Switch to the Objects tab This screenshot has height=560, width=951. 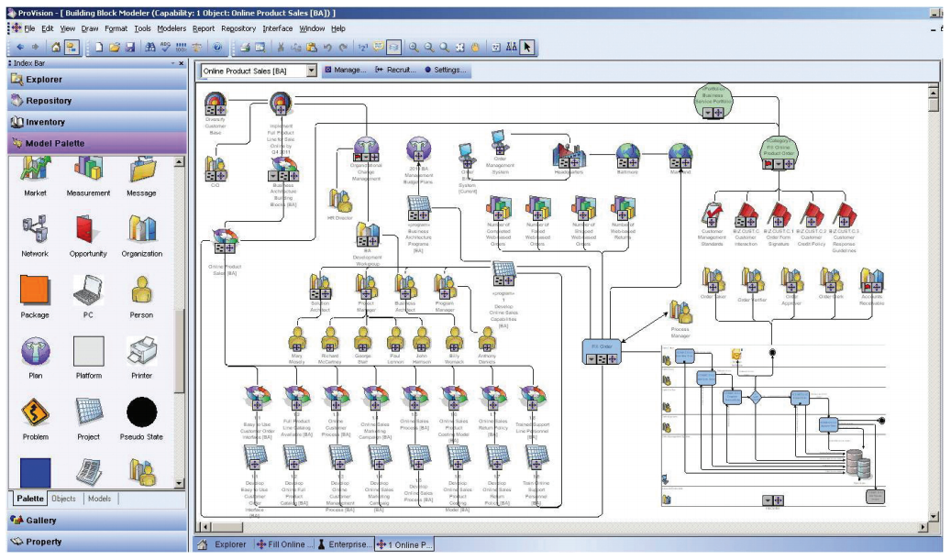point(64,499)
